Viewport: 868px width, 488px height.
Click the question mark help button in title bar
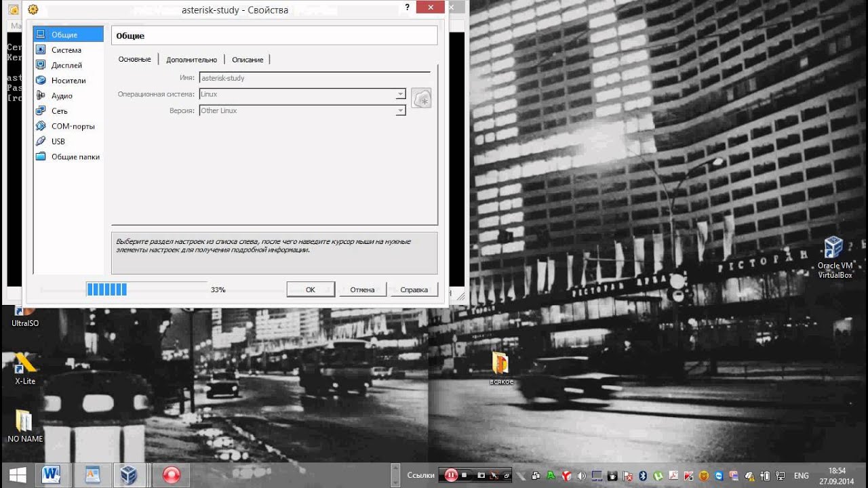pyautogui.click(x=407, y=7)
